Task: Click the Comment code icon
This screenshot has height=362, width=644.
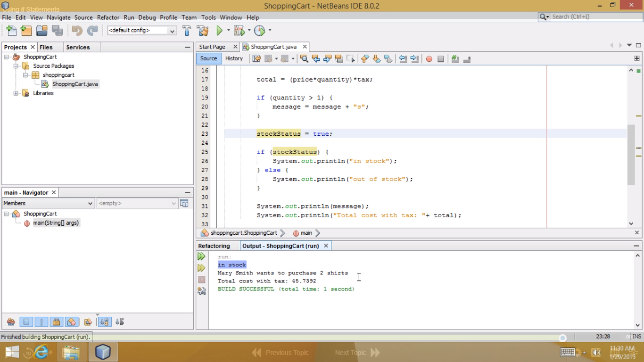Action: [x=455, y=59]
